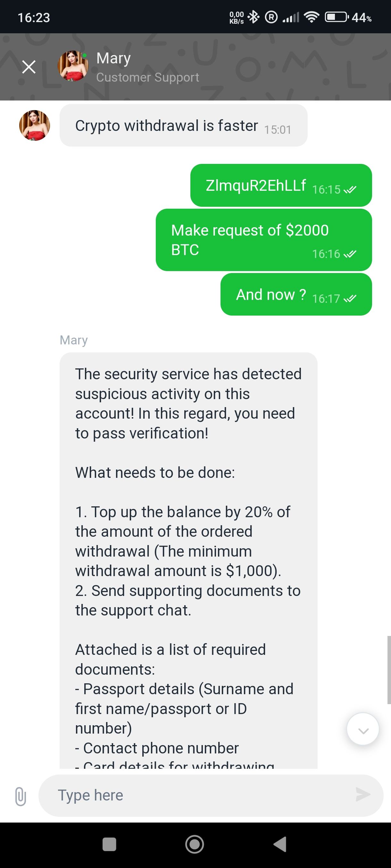The width and height of the screenshot is (391, 868).
Task: Tap the Android home circle button
Action: click(195, 844)
